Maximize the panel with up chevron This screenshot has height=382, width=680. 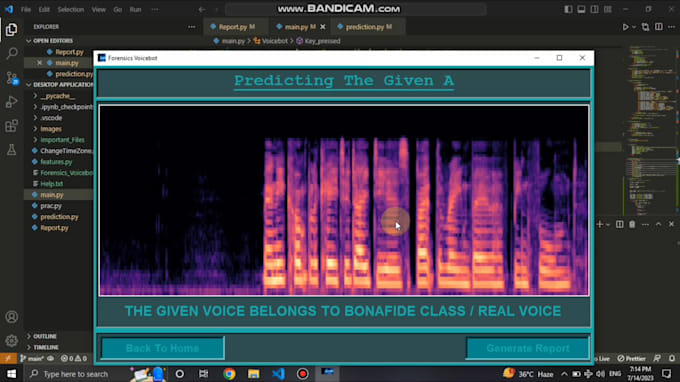coord(658,224)
